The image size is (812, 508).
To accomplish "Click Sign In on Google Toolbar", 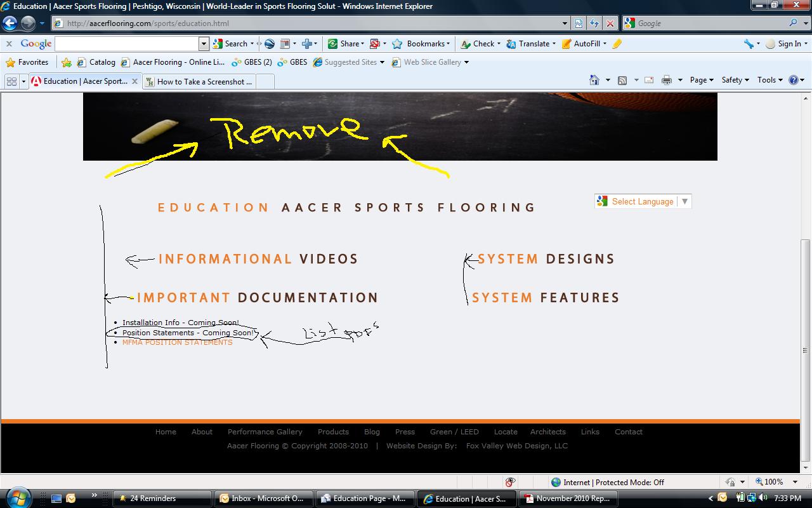I will 786,44.
